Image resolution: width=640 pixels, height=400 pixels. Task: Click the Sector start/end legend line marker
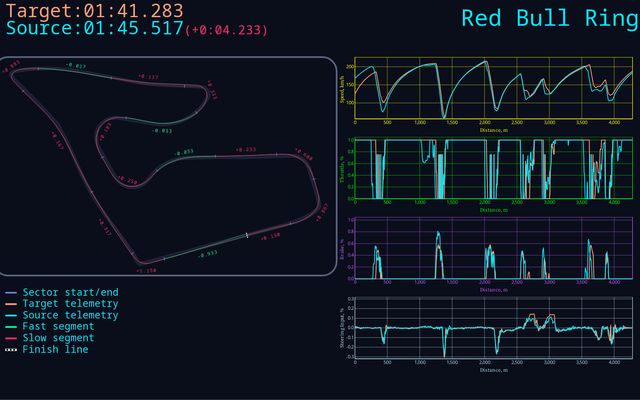10,293
